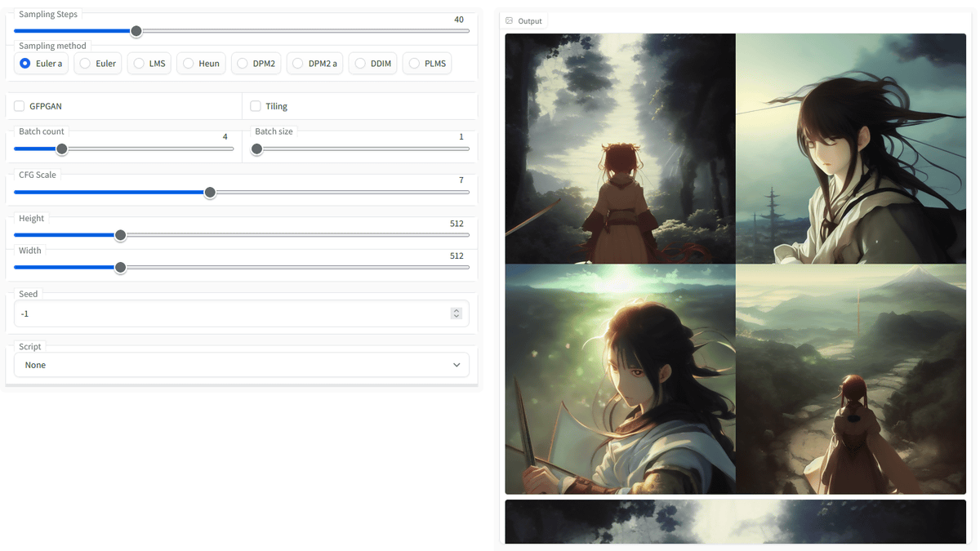Click the Script label

[x=30, y=347]
